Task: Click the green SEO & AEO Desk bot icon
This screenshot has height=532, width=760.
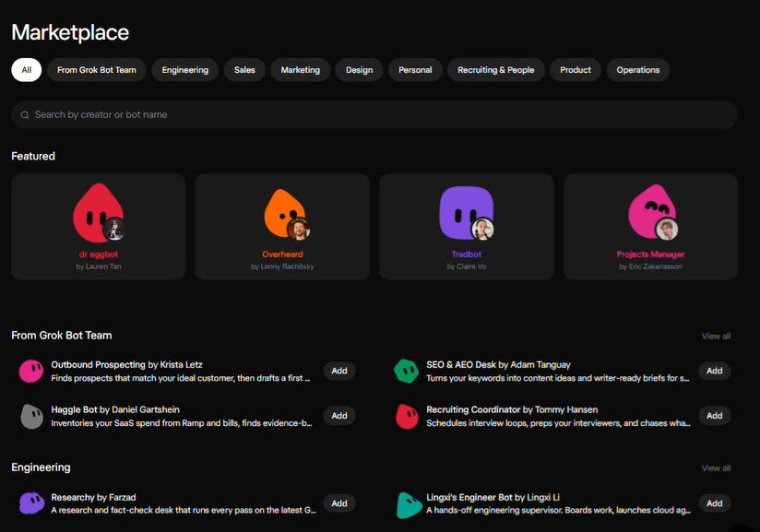Action: pyautogui.click(x=406, y=372)
